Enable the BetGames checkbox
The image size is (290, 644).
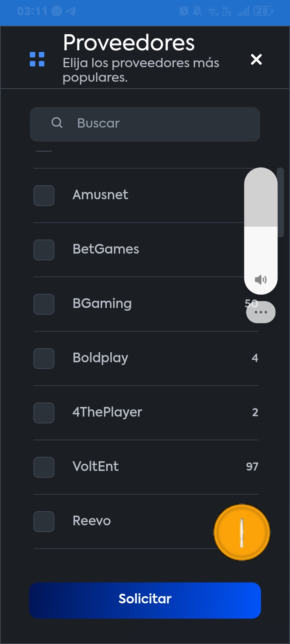(x=44, y=250)
